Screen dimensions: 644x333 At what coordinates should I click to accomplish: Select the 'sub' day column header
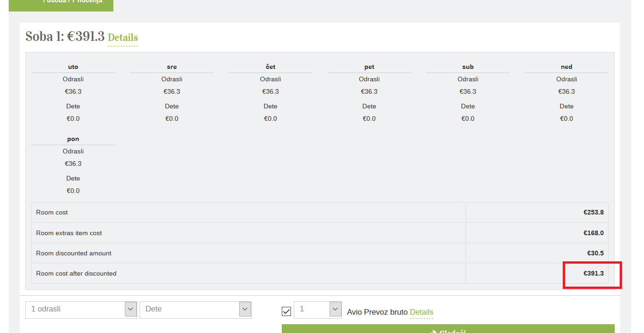(468, 67)
